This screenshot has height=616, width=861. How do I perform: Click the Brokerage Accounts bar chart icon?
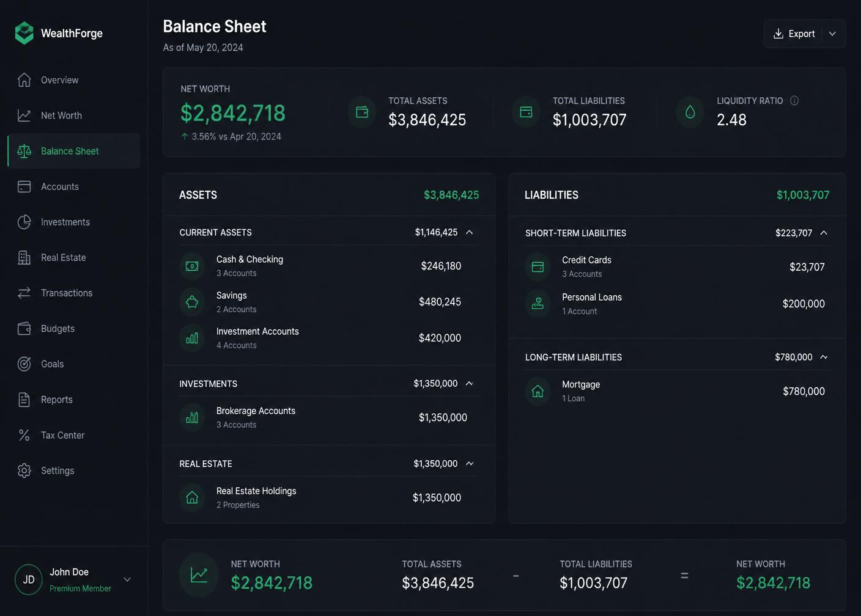pyautogui.click(x=192, y=417)
